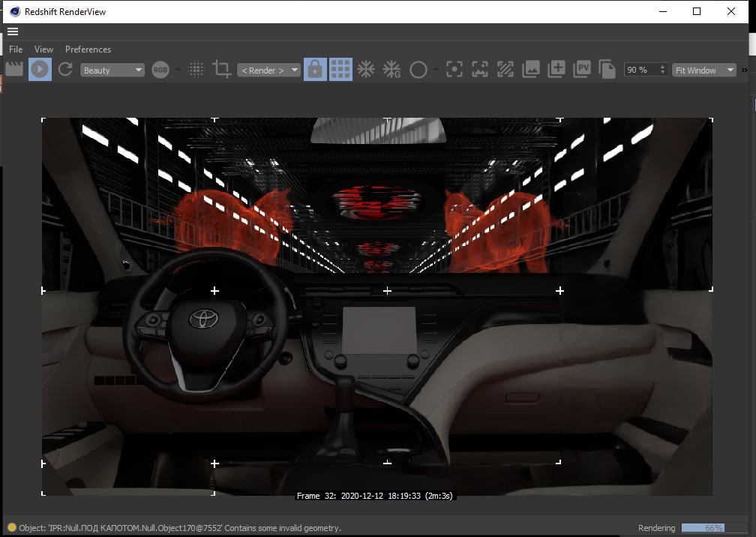
Task: Click the clapperboard render icon
Action: pos(14,69)
